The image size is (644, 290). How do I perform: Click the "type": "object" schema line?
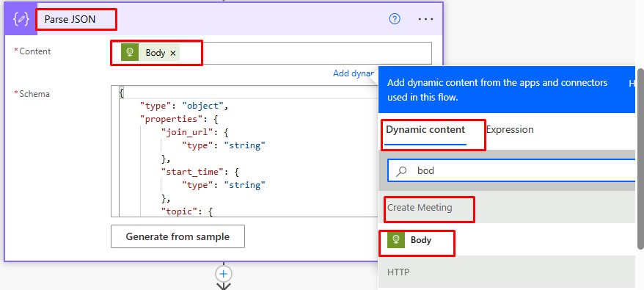pos(183,106)
